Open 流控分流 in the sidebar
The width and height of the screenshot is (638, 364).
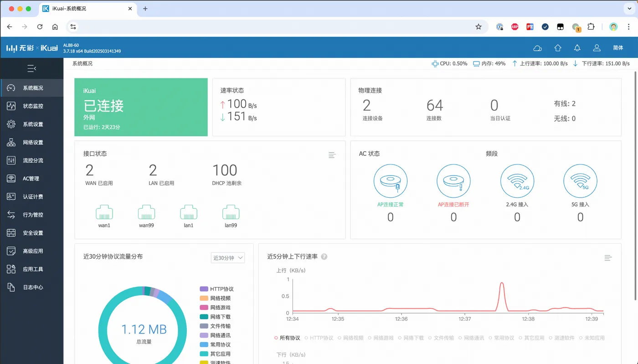pos(32,160)
